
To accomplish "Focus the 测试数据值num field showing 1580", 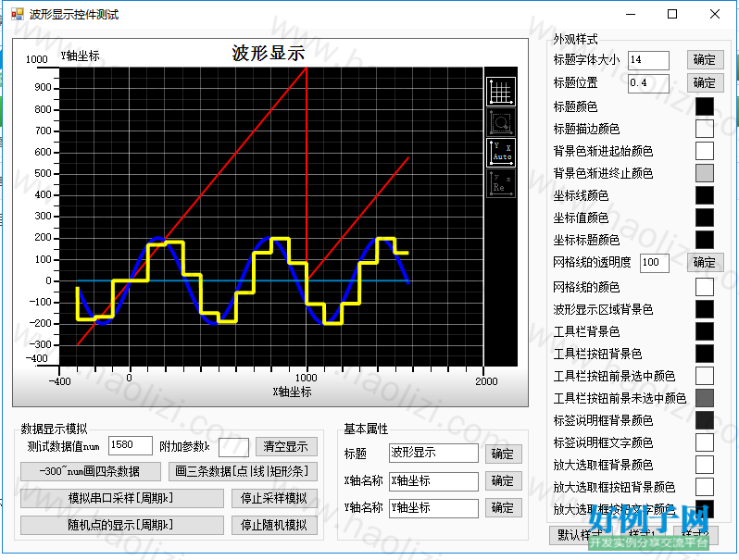I will click(x=131, y=445).
